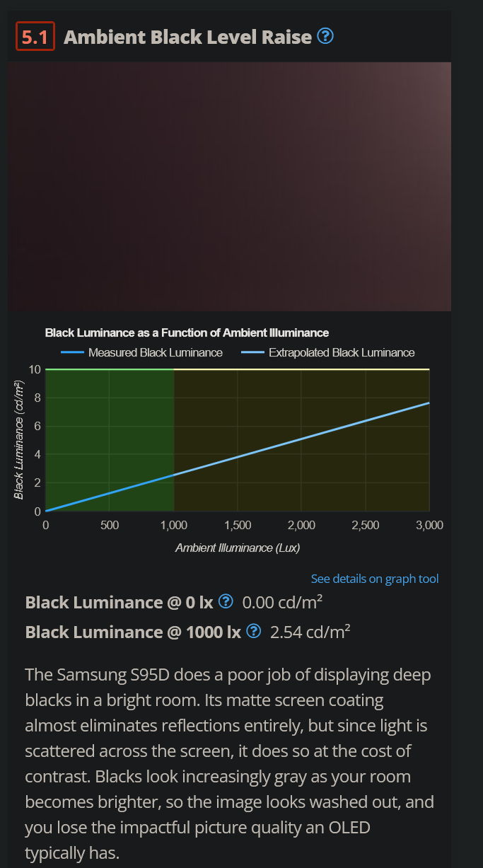Select the graph title text

[188, 332]
